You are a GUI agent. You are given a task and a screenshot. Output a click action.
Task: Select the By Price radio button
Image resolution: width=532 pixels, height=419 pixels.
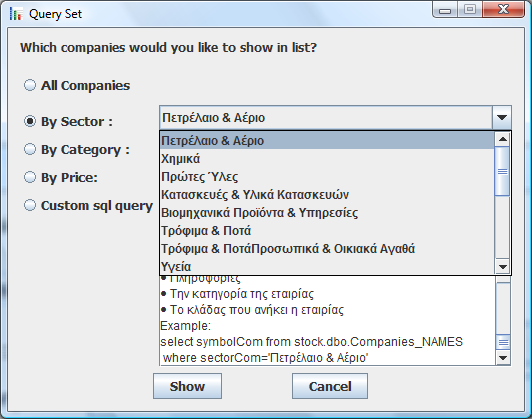(x=30, y=177)
